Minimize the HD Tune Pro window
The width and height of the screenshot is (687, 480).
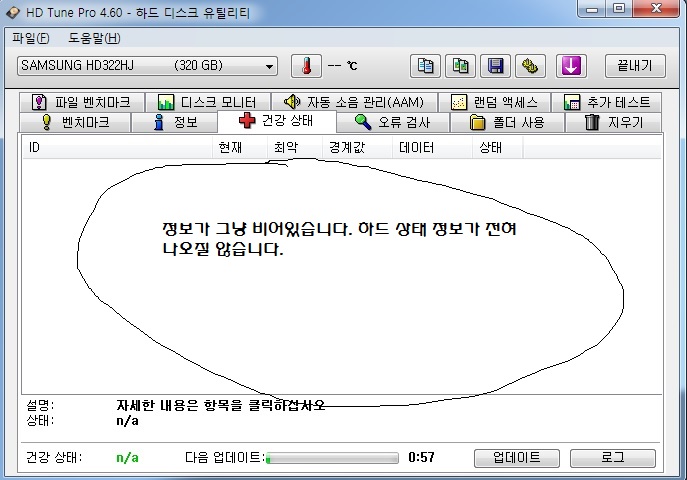point(592,8)
